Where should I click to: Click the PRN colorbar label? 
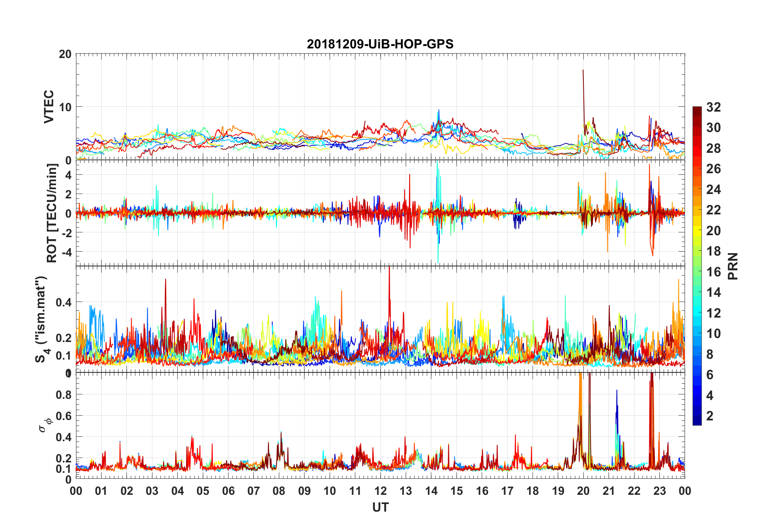(x=733, y=266)
